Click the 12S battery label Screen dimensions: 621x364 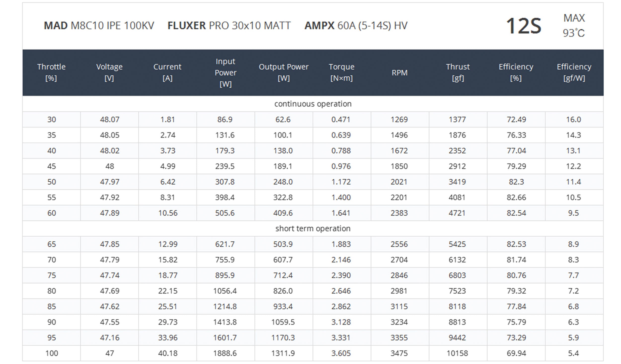tap(523, 26)
